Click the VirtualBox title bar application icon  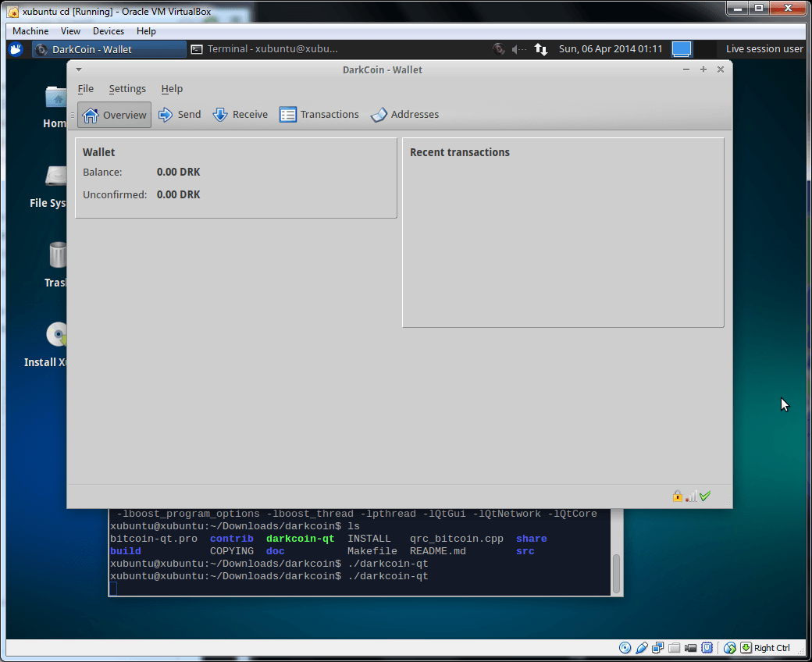click(13, 12)
